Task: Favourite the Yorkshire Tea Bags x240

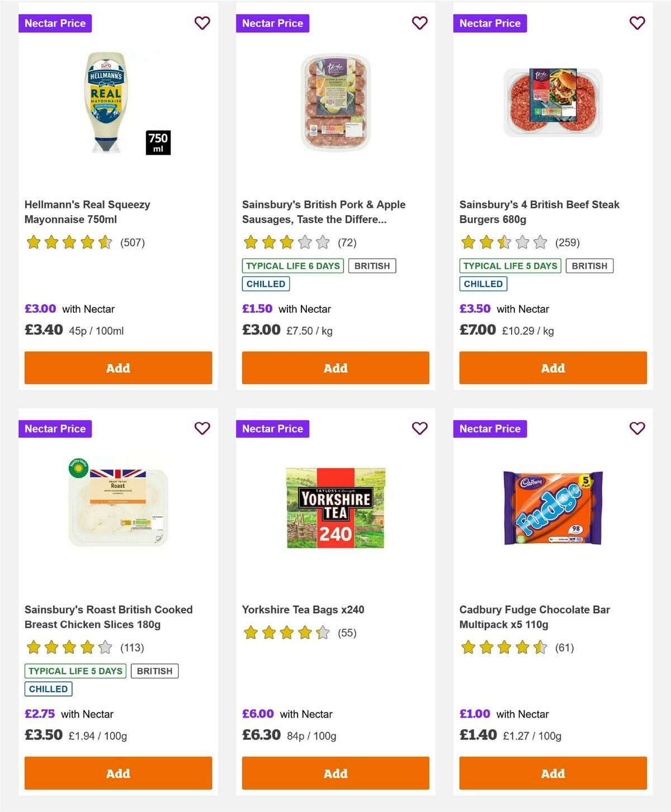Action: pos(419,428)
